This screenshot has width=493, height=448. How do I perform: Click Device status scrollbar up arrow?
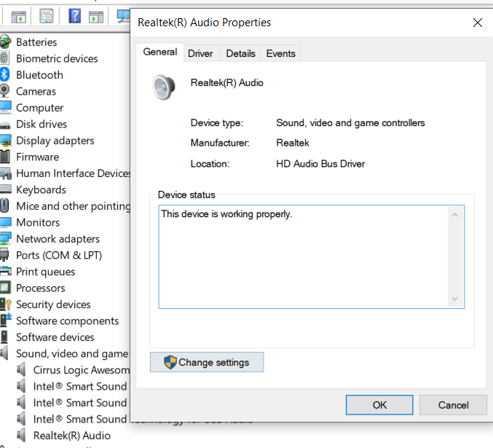pos(454,215)
